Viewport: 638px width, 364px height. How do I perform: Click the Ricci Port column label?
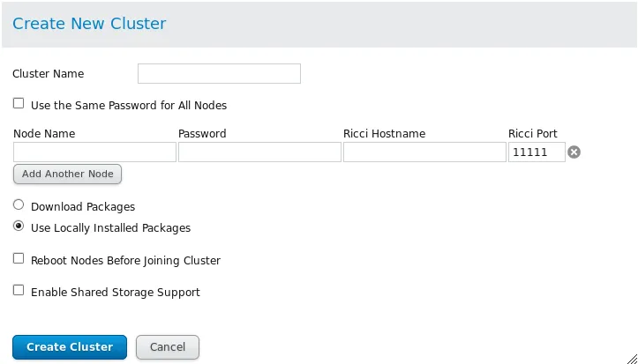[x=532, y=134]
